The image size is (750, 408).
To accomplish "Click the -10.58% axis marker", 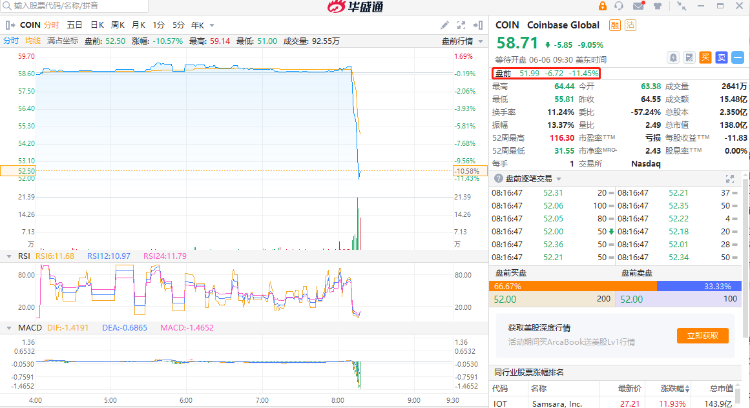I will click(470, 171).
